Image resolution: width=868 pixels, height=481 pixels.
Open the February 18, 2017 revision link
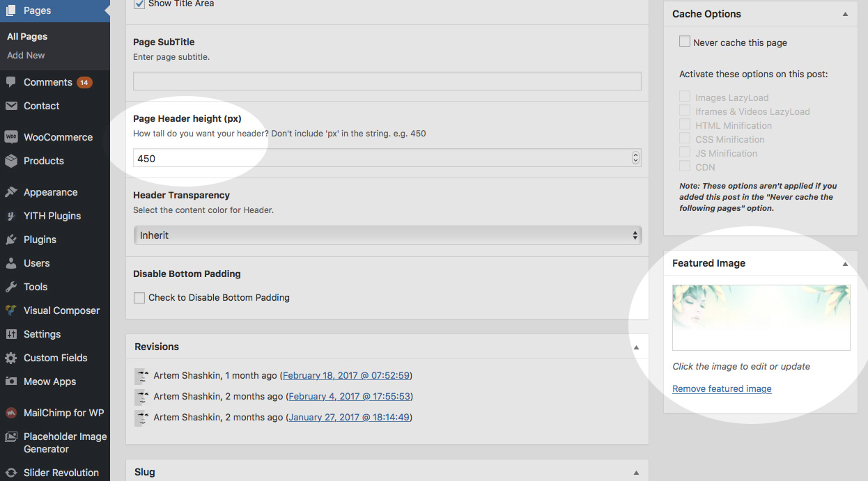point(346,375)
